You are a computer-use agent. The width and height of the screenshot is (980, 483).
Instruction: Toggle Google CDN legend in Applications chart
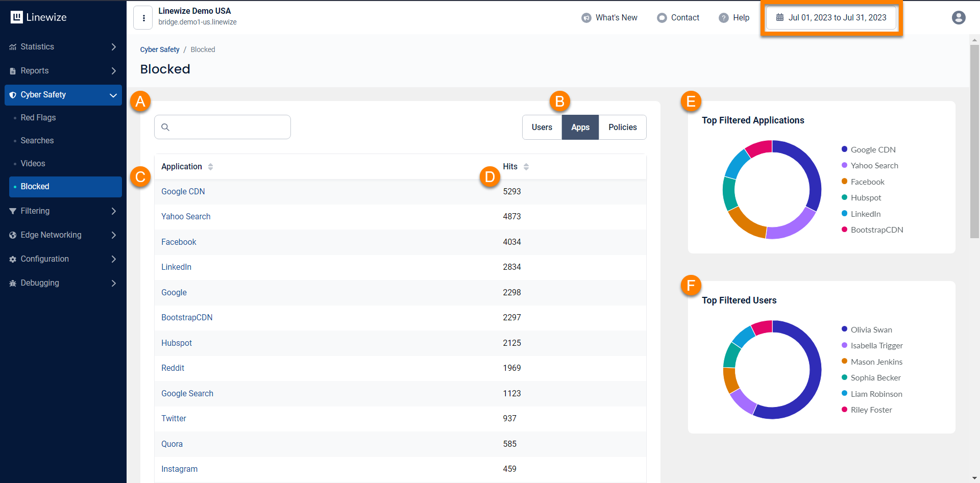[872, 149]
